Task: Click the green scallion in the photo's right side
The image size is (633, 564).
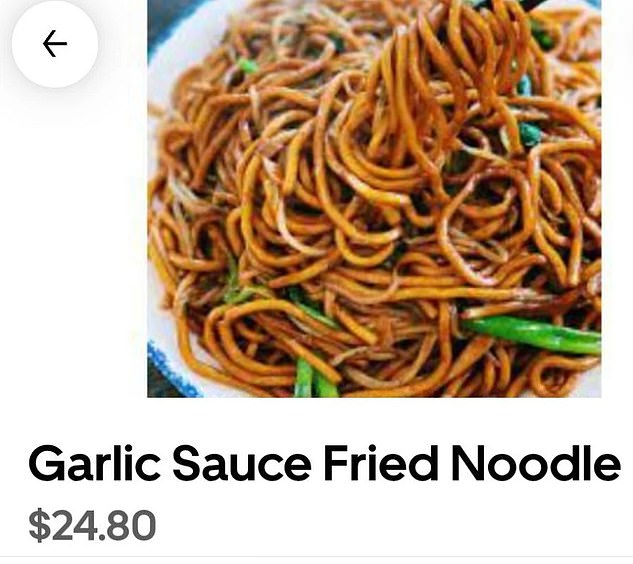Action: click(533, 333)
